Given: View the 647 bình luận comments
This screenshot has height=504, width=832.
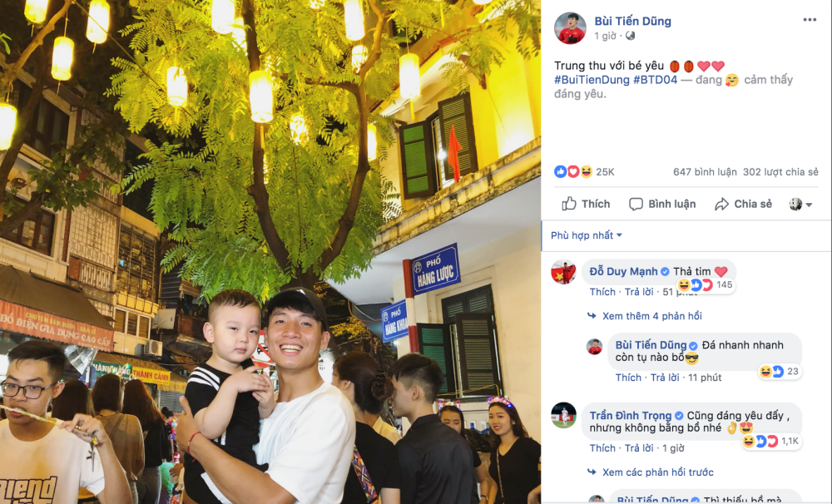Looking at the screenshot, I should [705, 172].
